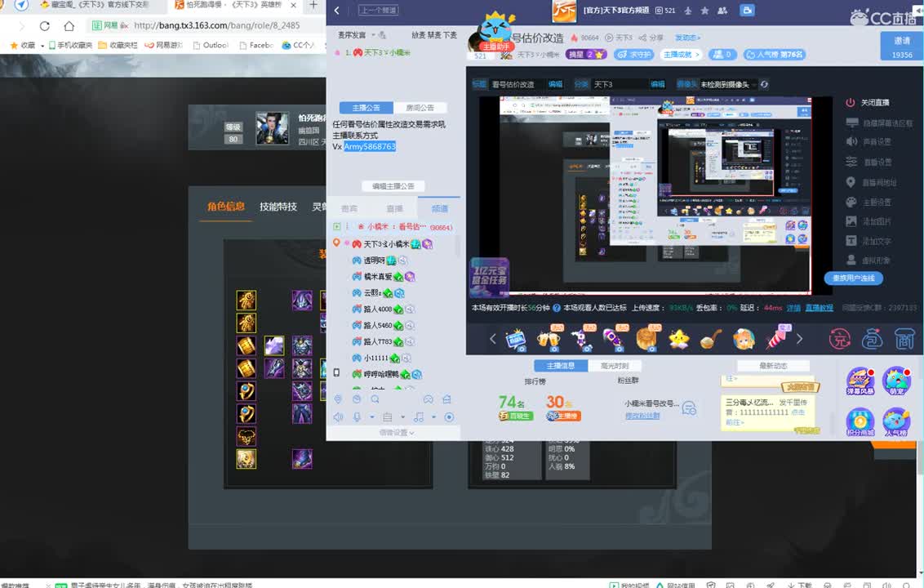Click the blue camera icon in CC header

click(747, 10)
